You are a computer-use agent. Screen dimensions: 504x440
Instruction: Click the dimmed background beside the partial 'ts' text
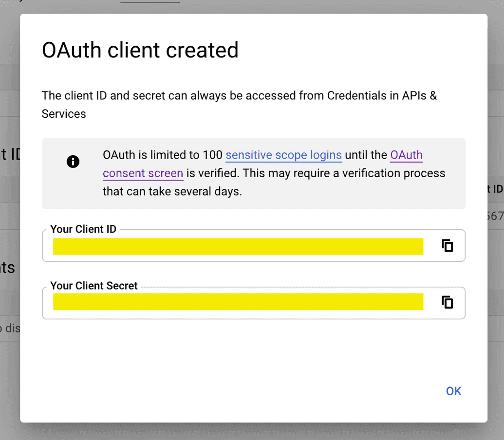(7, 268)
